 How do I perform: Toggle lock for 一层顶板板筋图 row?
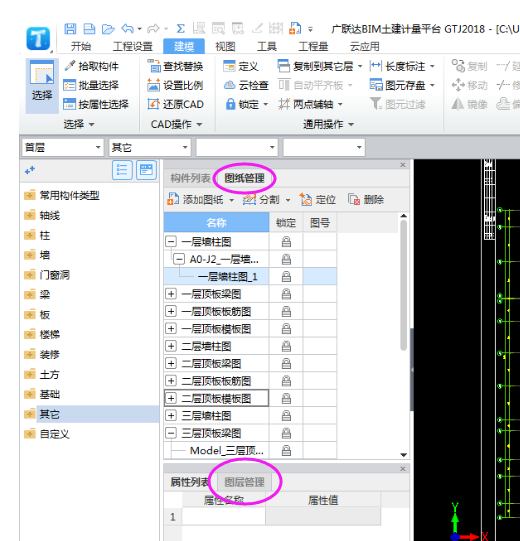pyautogui.click(x=286, y=312)
